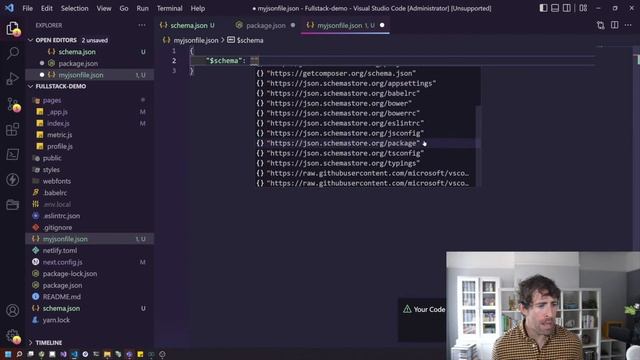Open README.md file
640x360 pixels.
pos(89,297)
